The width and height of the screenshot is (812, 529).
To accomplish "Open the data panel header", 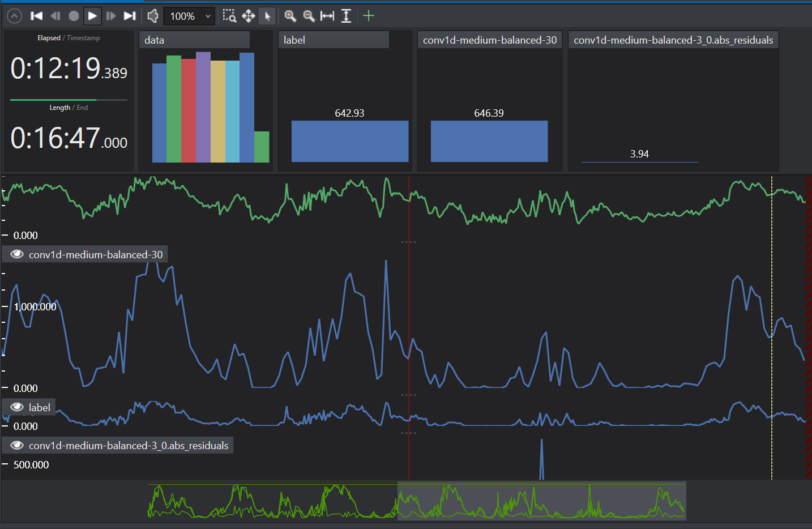I will 194,40.
